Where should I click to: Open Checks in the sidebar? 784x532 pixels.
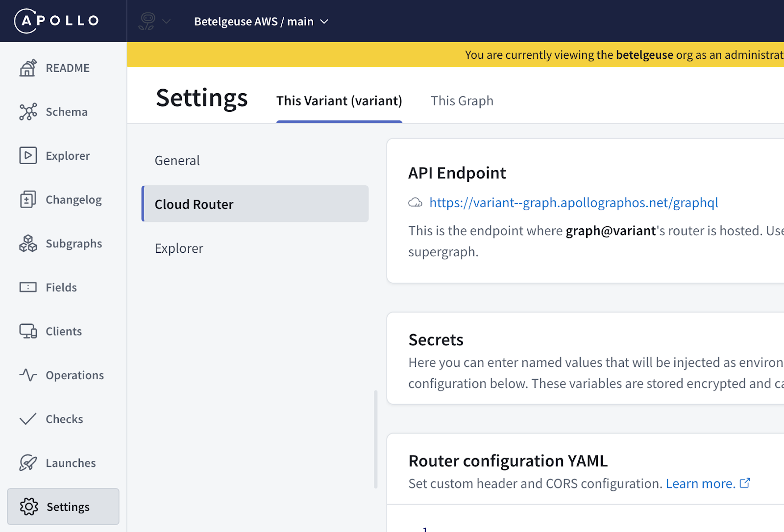tap(63, 419)
